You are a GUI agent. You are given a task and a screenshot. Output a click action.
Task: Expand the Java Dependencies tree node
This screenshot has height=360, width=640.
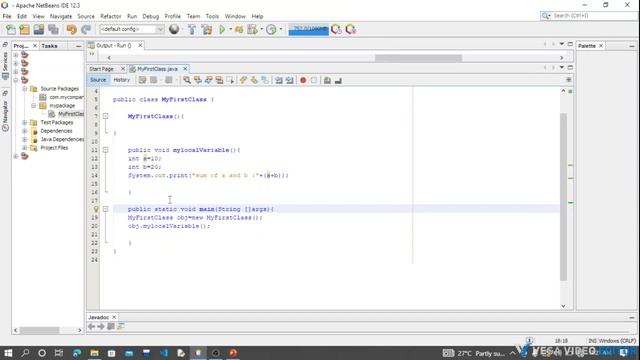(x=24, y=140)
